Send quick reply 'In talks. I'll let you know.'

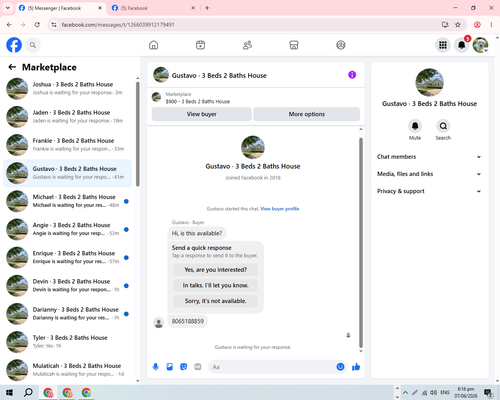point(216,285)
